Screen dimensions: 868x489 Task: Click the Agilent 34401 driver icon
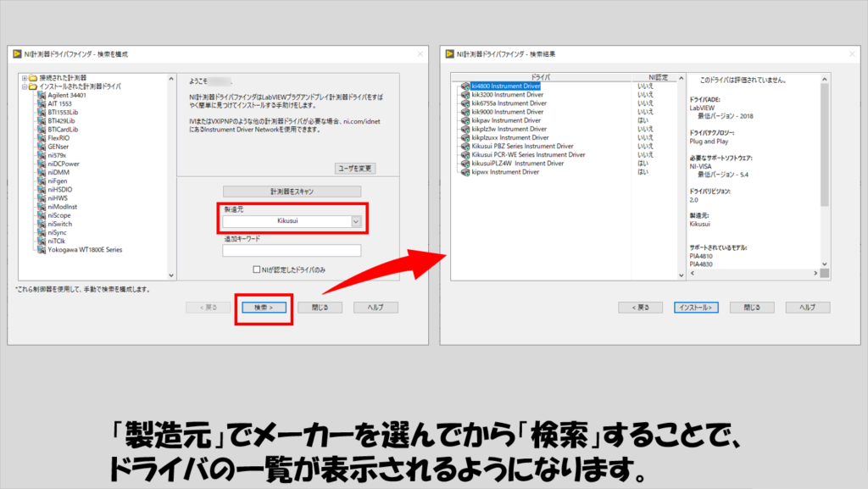[41, 95]
